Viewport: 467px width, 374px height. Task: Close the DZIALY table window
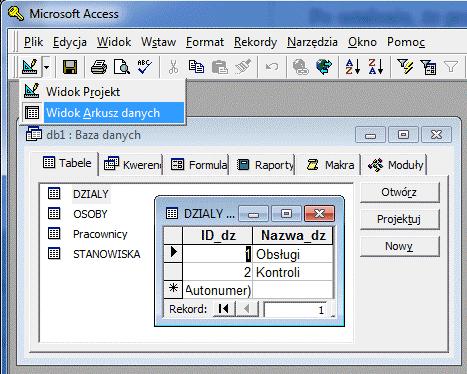click(x=319, y=213)
